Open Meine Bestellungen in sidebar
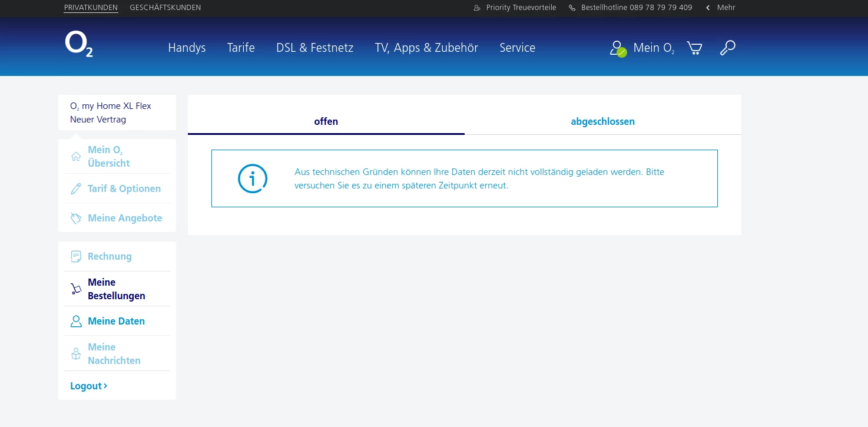The height and width of the screenshot is (427, 868). click(x=117, y=289)
